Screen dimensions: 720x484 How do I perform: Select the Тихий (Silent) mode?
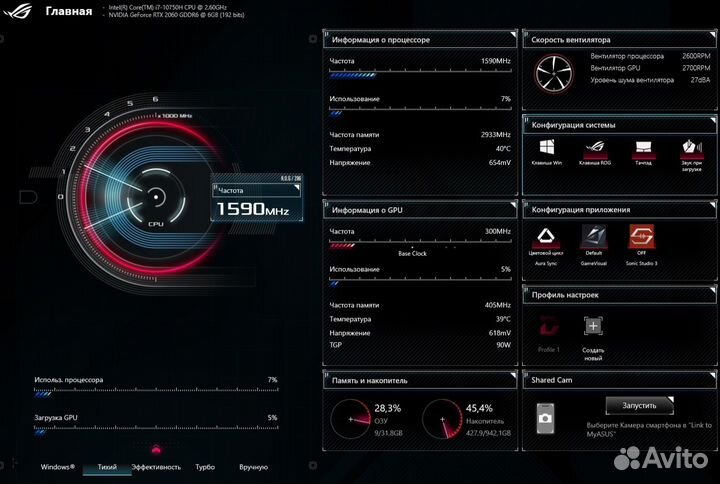pos(107,467)
